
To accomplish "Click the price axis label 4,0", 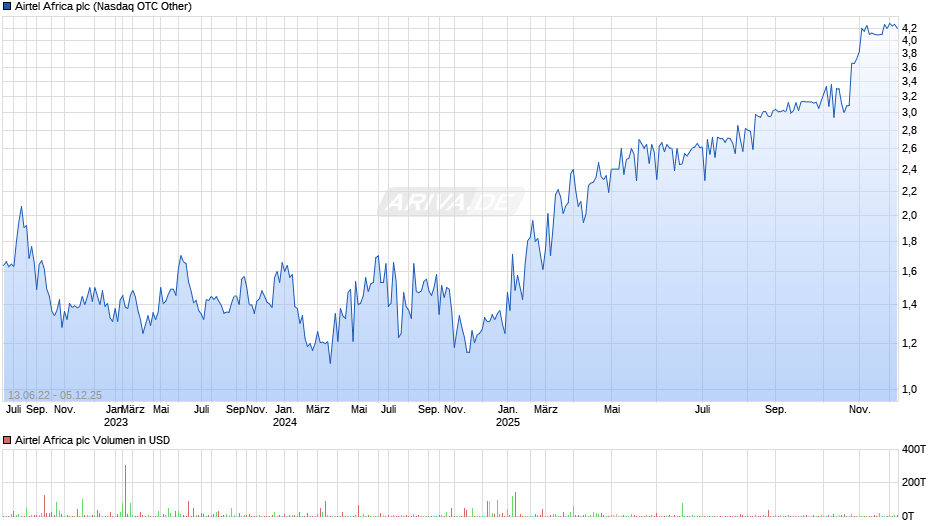I will 909,40.
